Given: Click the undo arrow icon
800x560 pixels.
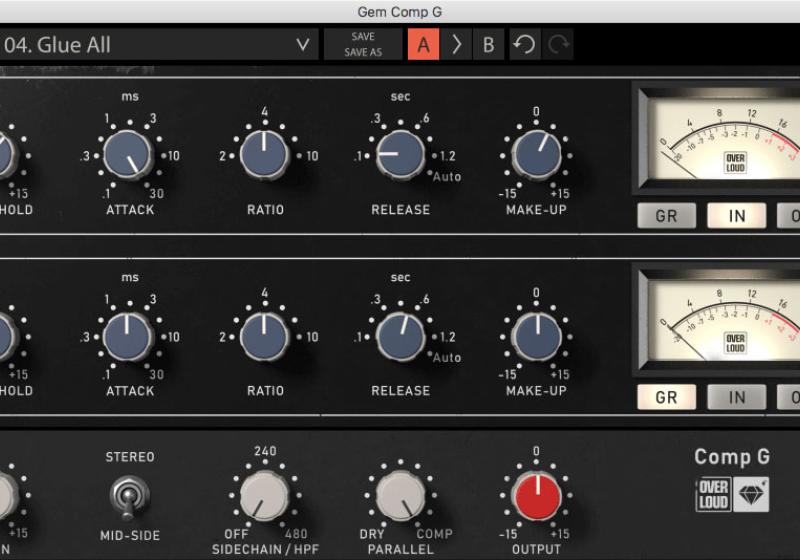Looking at the screenshot, I should [x=524, y=45].
